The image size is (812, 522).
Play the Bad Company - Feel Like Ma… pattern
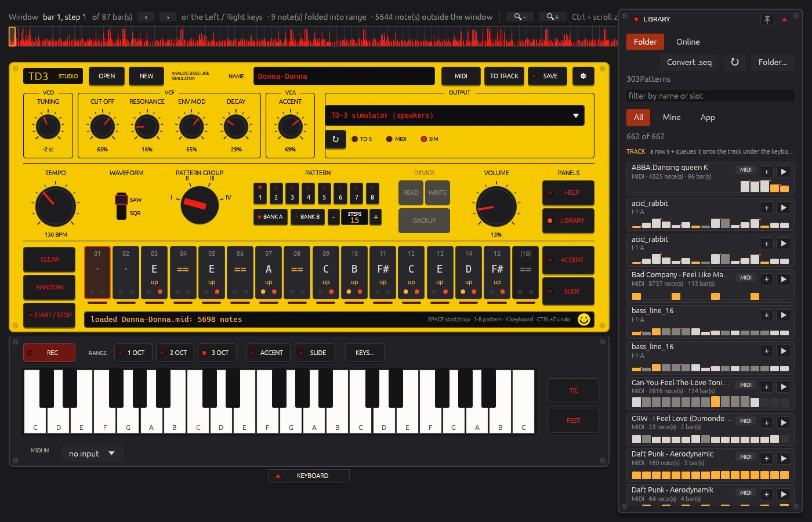[784, 279]
